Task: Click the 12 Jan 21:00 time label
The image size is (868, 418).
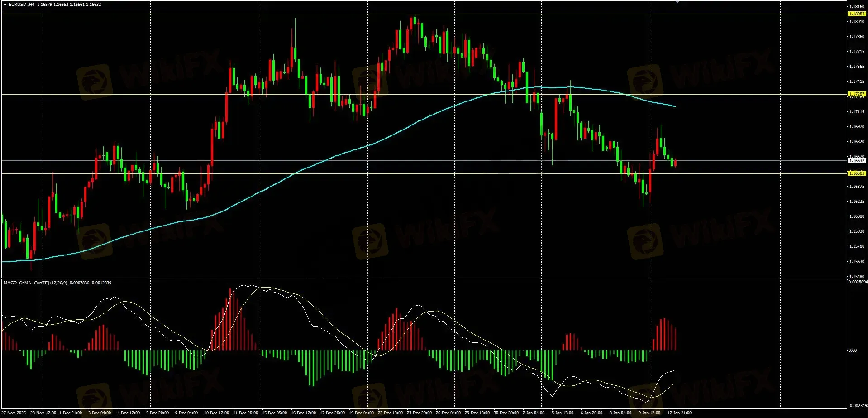Action: pyautogui.click(x=679, y=413)
